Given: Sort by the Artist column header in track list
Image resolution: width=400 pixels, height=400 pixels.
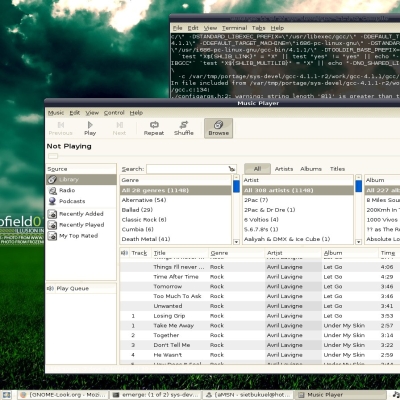Looking at the screenshot, I should tap(293, 253).
